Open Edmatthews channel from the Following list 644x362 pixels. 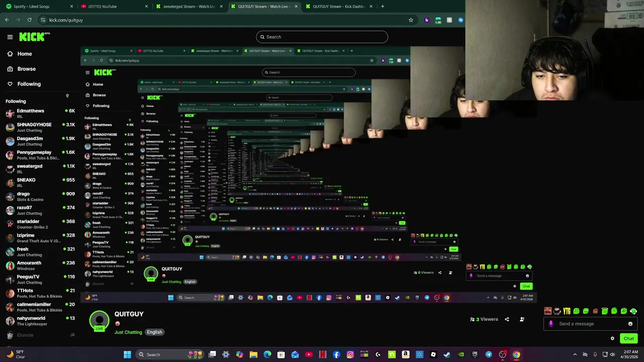click(40, 113)
